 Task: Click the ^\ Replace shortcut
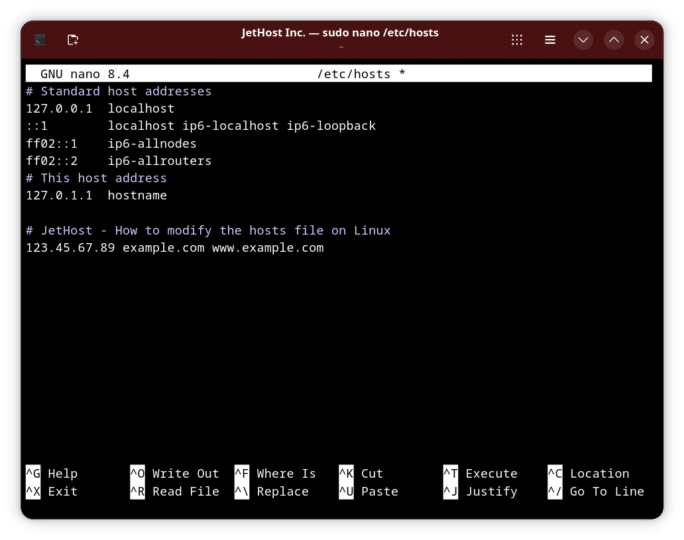point(271,492)
